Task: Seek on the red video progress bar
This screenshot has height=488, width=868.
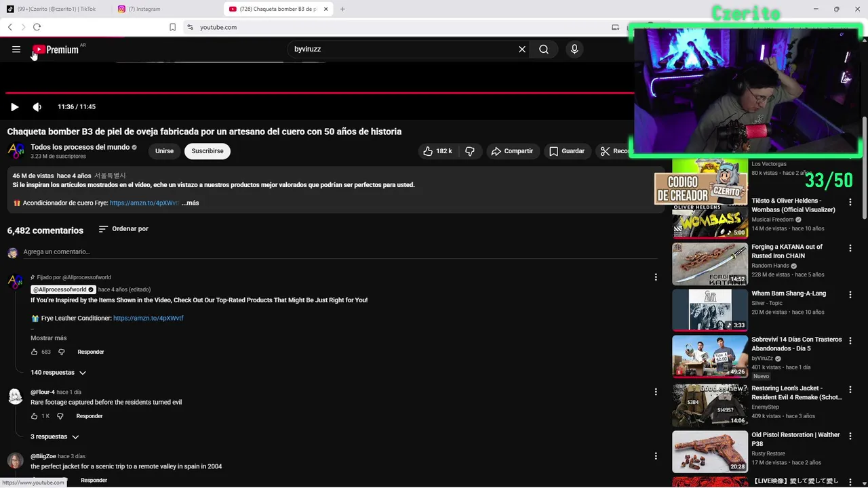Action: [319, 93]
